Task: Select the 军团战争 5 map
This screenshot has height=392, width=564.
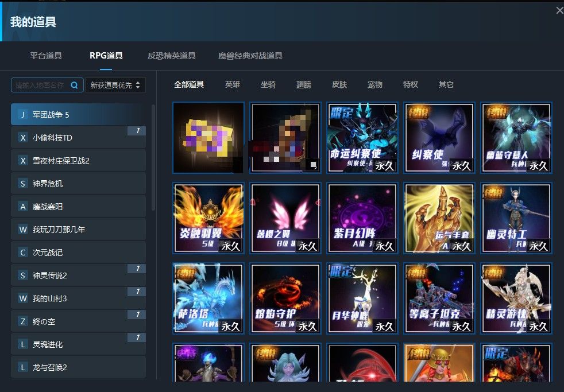Action: click(79, 115)
